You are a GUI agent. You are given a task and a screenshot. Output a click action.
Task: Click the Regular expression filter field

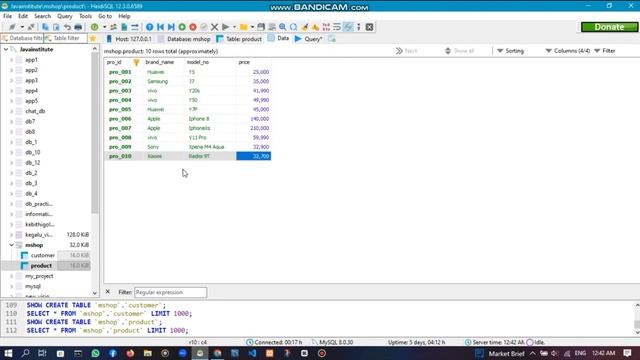coord(170,292)
